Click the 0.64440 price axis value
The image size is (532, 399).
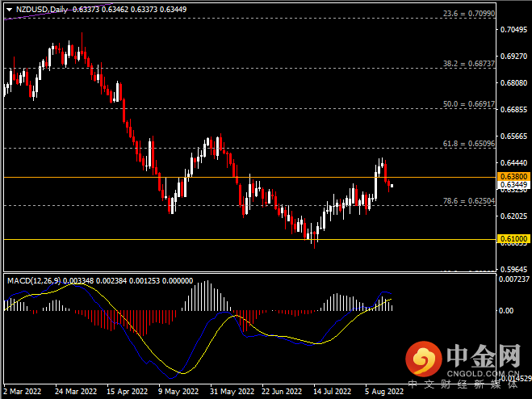click(x=513, y=163)
